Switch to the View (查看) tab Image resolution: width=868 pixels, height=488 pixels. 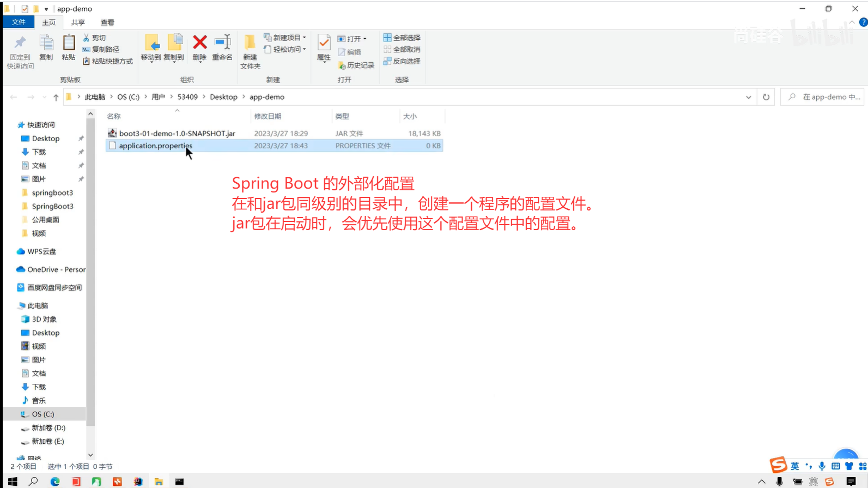pos(107,22)
